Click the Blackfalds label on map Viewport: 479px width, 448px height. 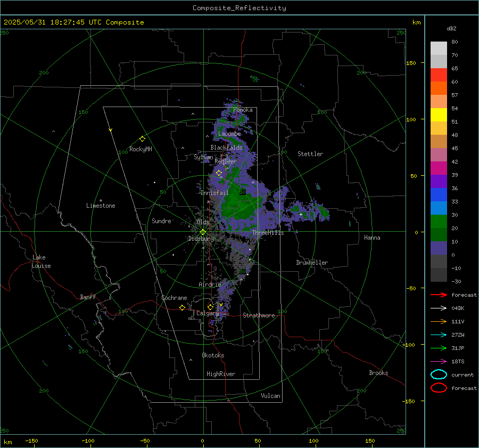226,148
